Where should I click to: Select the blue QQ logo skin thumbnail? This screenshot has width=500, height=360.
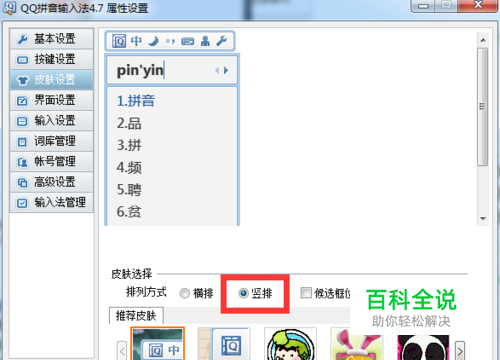click(x=224, y=344)
